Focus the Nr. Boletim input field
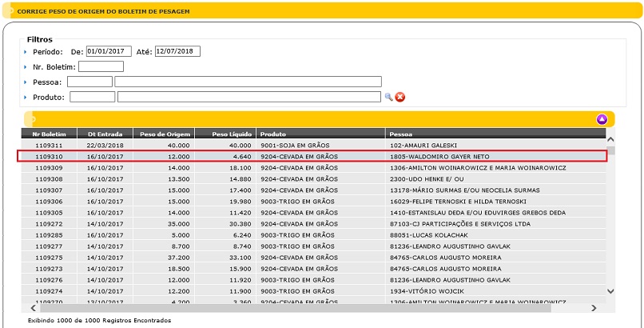 click(x=101, y=66)
